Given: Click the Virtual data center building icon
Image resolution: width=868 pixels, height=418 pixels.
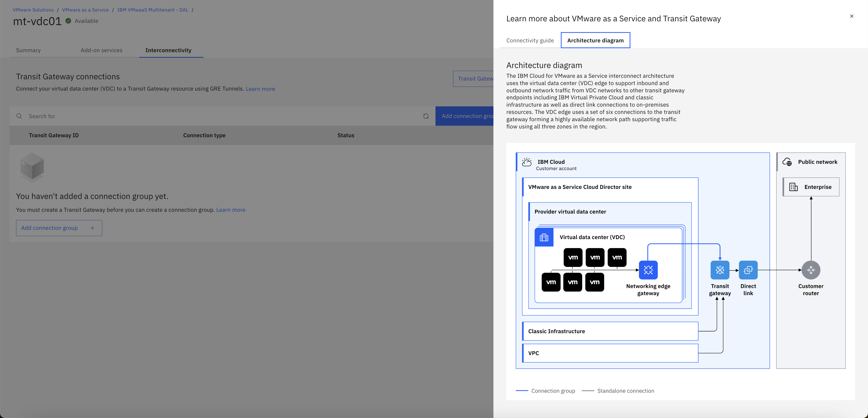Looking at the screenshot, I should tap(544, 237).
